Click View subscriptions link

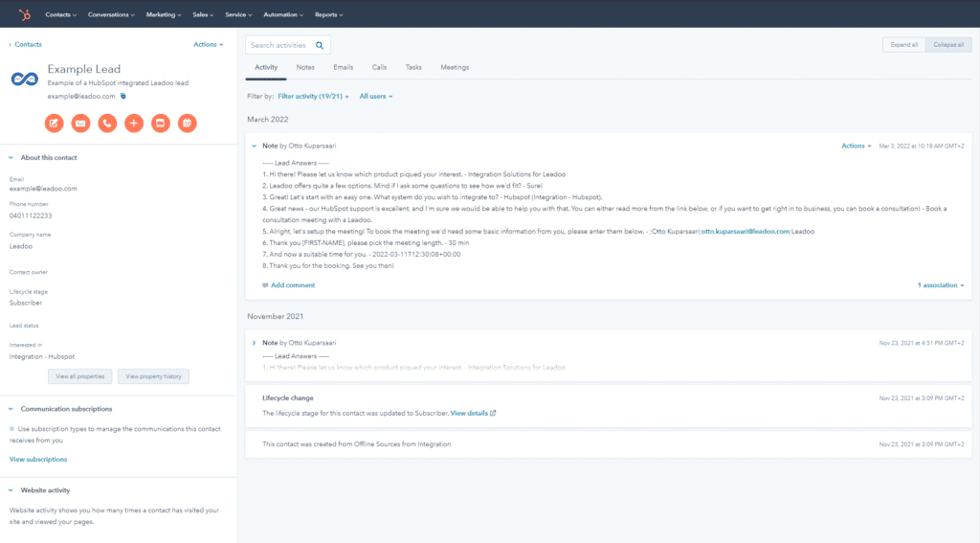tap(38, 459)
